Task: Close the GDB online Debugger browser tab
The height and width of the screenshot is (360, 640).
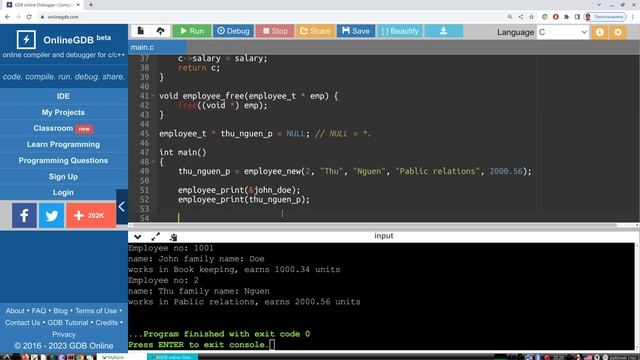Action: [x=78, y=4]
